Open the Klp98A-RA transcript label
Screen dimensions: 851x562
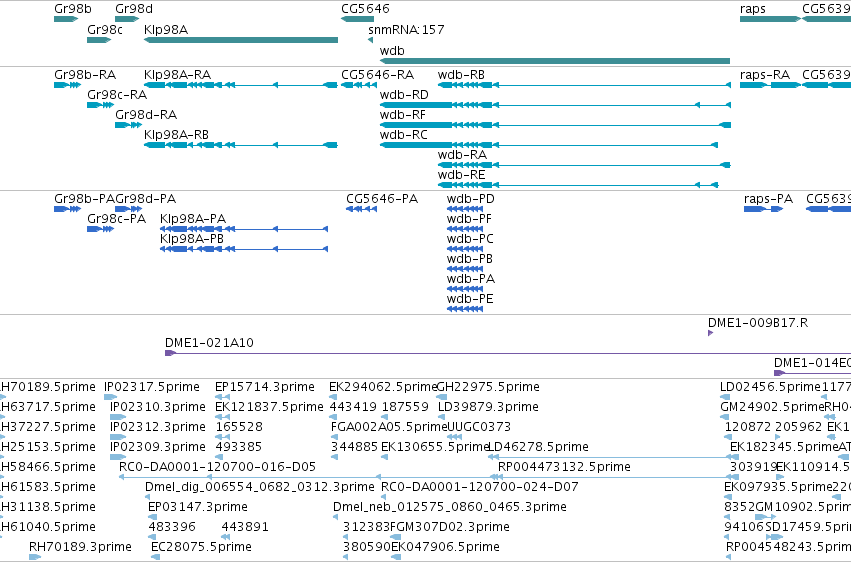click(177, 74)
